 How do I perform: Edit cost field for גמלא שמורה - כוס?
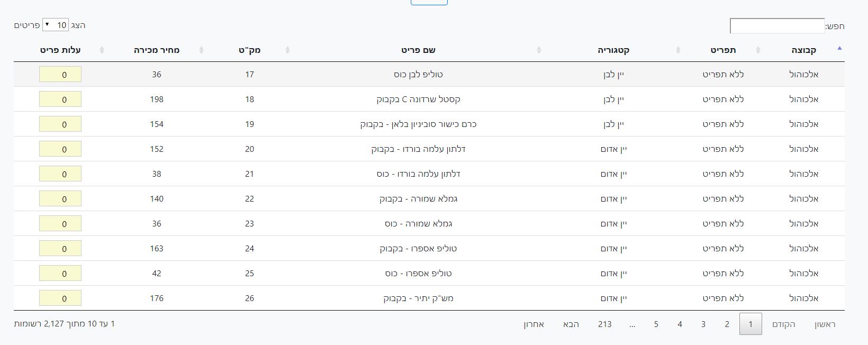(60, 224)
